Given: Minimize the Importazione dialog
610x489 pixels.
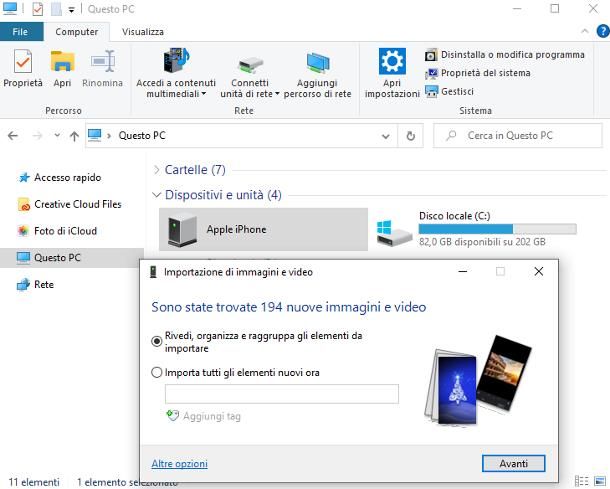Looking at the screenshot, I should coord(463,272).
